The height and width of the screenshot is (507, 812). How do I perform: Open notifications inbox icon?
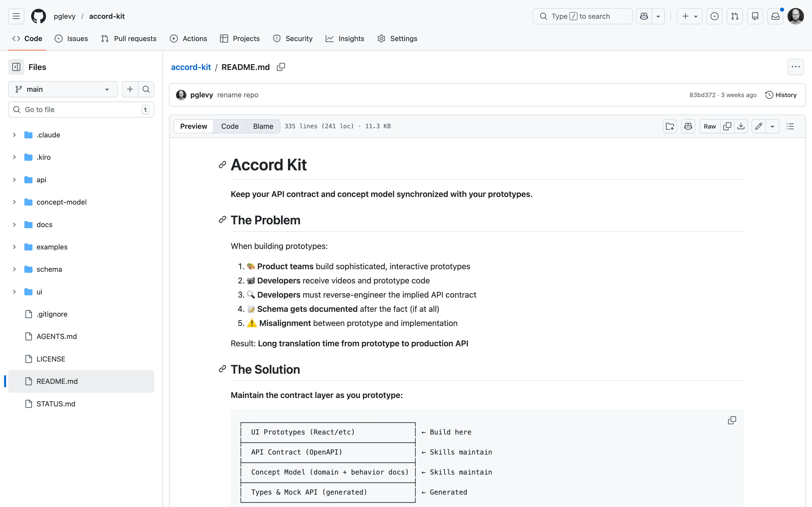coord(775,16)
